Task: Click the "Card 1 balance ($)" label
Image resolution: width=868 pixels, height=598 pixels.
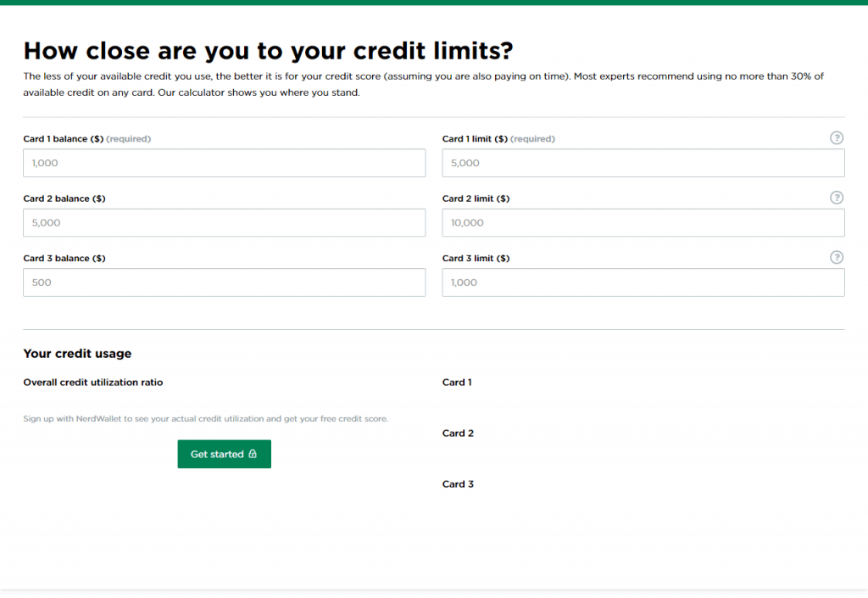Action: [x=64, y=138]
